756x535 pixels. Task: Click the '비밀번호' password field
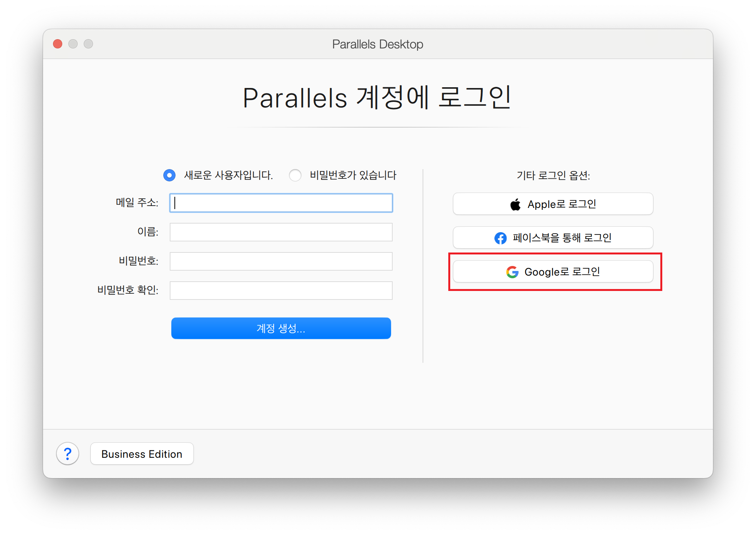pos(281,261)
